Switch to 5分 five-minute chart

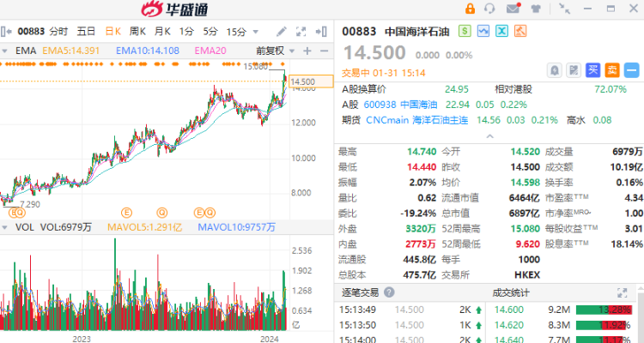[210, 31]
